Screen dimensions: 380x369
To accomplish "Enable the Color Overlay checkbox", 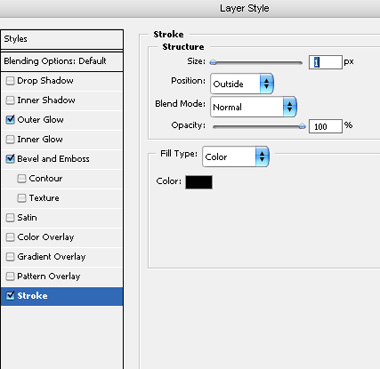I will [10, 237].
